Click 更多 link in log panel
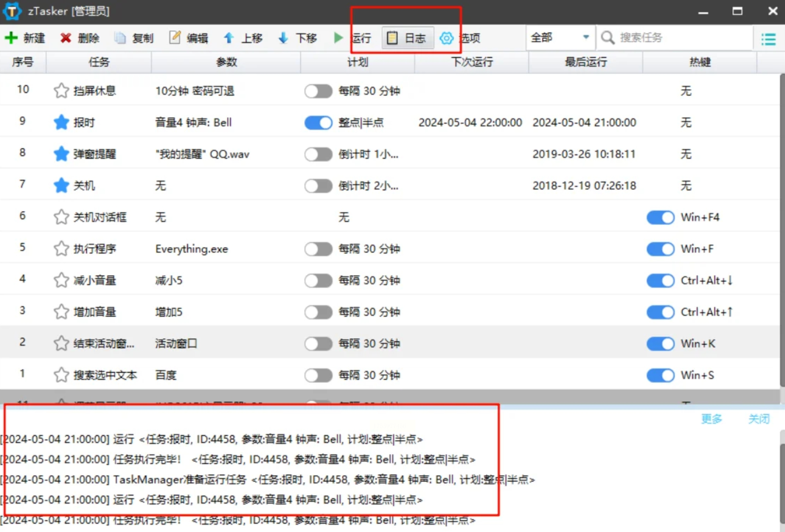 click(x=711, y=419)
